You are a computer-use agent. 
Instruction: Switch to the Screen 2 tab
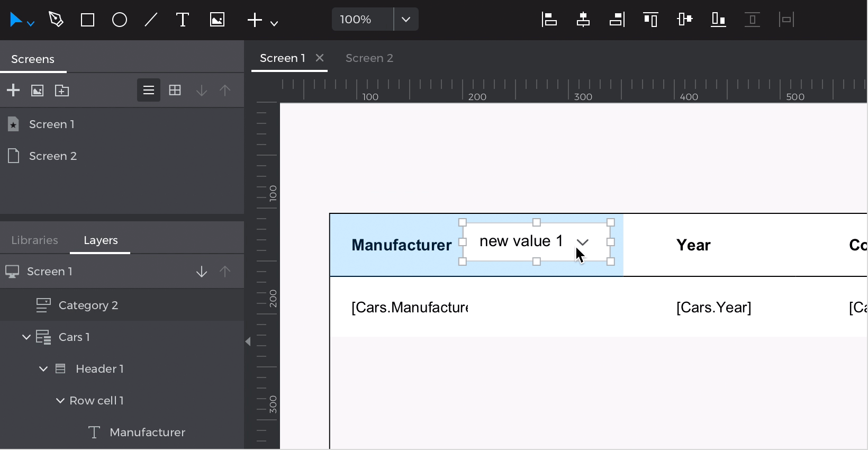369,58
